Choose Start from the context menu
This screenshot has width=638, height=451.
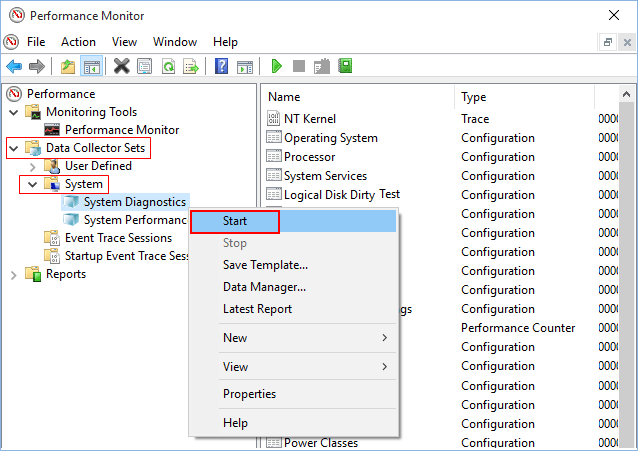click(x=236, y=220)
